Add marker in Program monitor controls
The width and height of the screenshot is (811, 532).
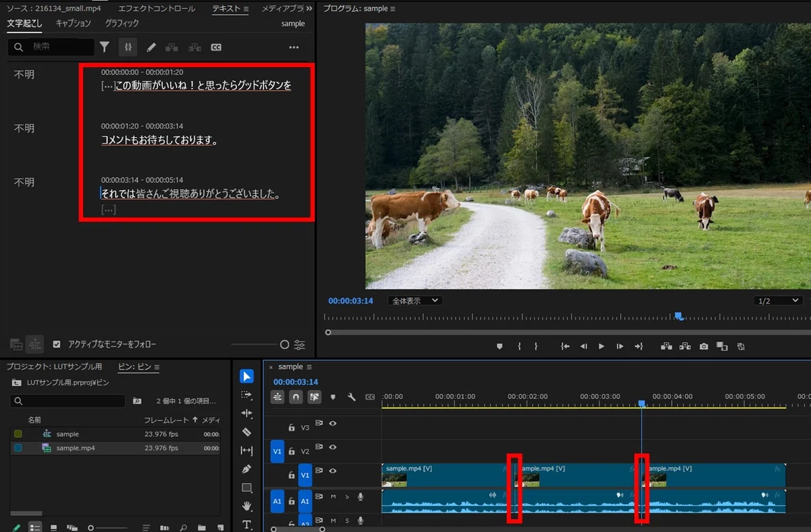point(499,346)
